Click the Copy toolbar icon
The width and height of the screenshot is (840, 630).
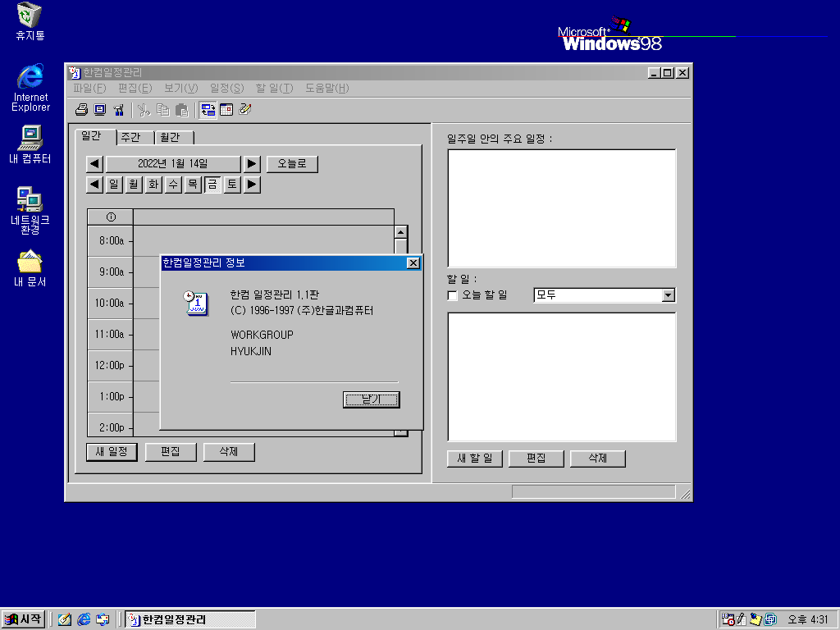tap(163, 110)
